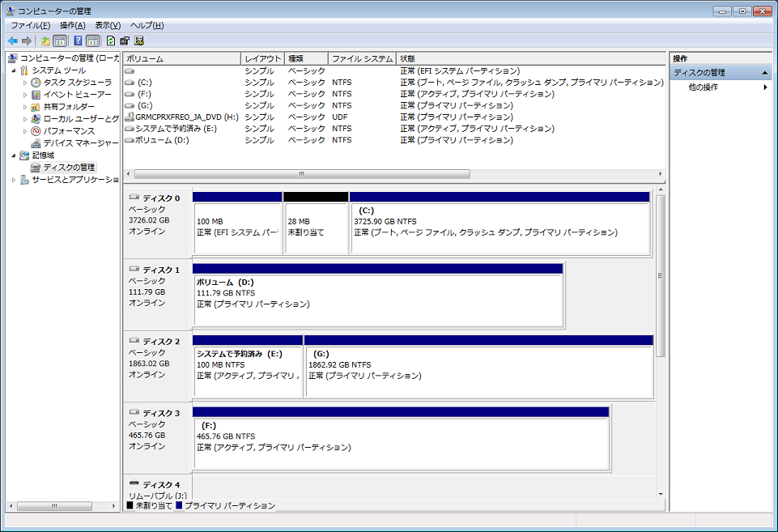Click the システム ツール tools icon
Image resolution: width=778 pixels, height=532 pixels.
pos(24,70)
